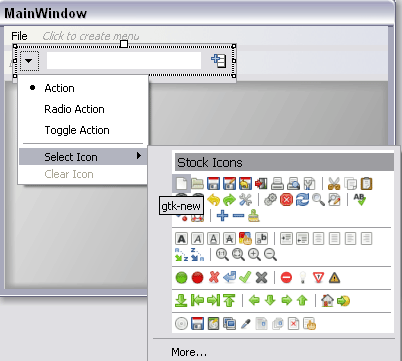The height and width of the screenshot is (361, 402).
Task: Select the preferences wrench-screwdriver icon
Action: 245,200
